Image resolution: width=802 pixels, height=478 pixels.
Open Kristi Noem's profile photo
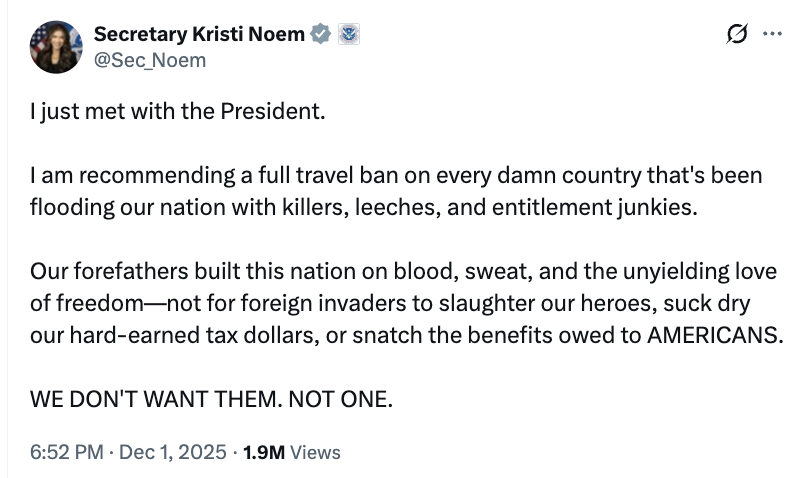56,47
